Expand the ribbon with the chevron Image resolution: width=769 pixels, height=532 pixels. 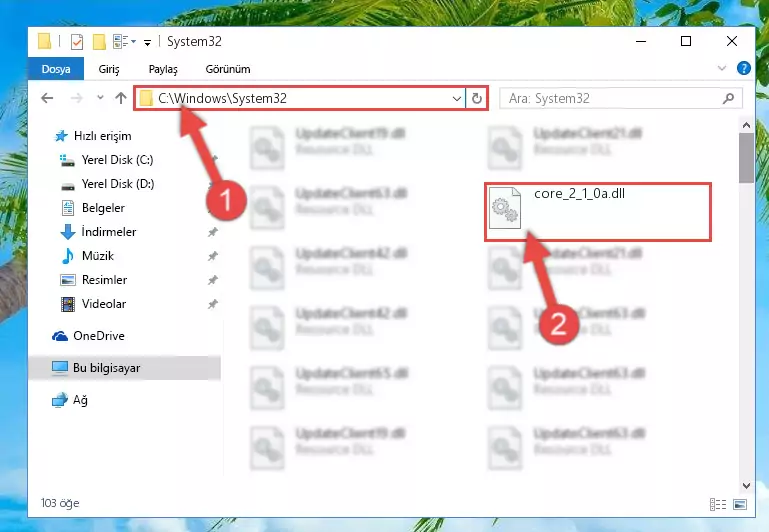(x=722, y=68)
